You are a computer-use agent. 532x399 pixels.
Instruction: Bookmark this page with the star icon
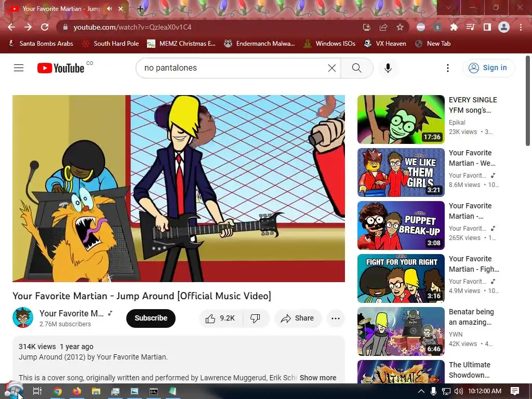(x=400, y=27)
